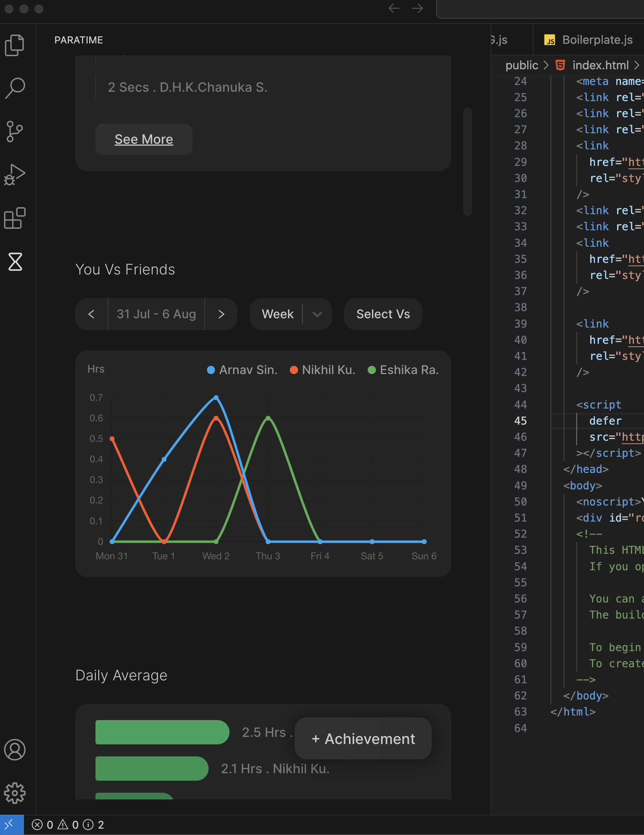Click the orange point at Mon 31
This screenshot has width=644, height=835.
click(x=112, y=439)
